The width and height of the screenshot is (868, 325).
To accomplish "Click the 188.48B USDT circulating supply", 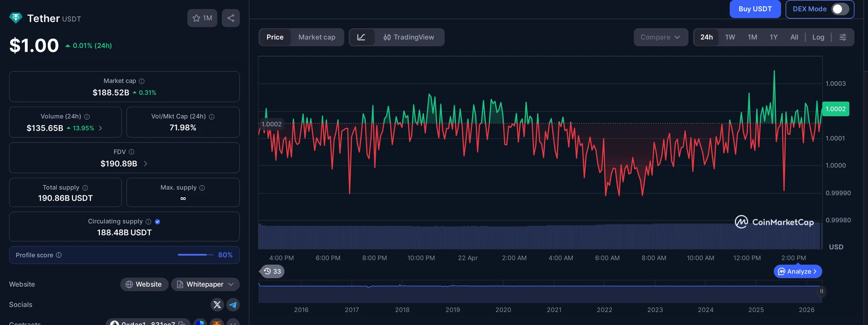I will click(124, 232).
